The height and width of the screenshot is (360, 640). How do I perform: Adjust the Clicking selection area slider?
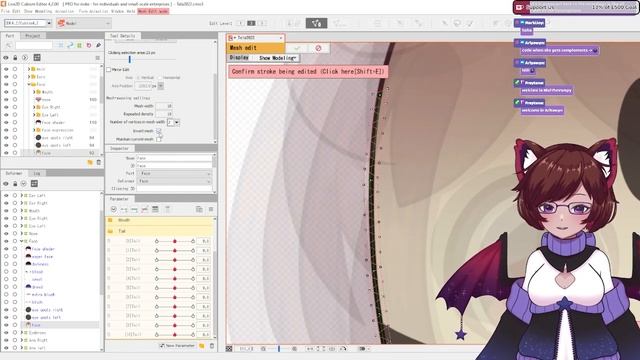coord(130,60)
